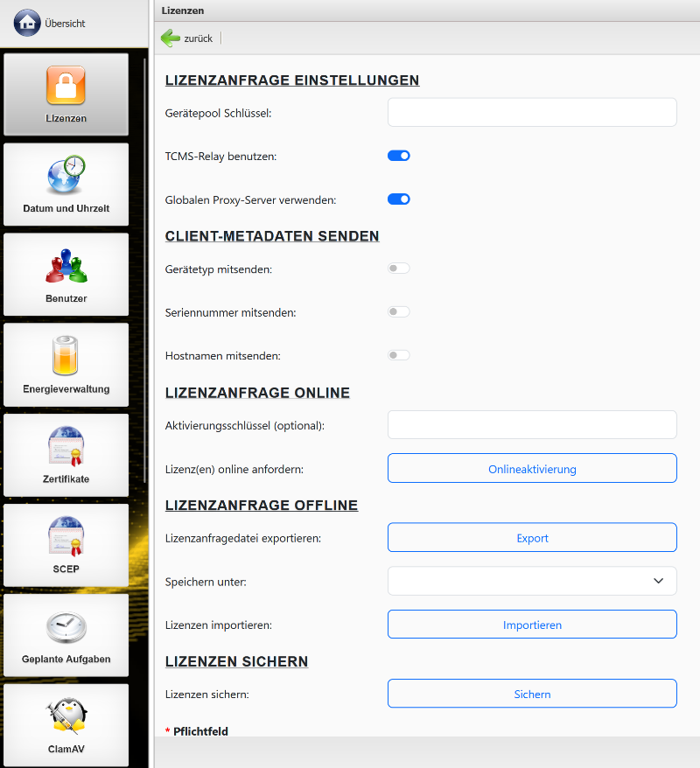Open the ClamAV penguin icon

[x=66, y=716]
